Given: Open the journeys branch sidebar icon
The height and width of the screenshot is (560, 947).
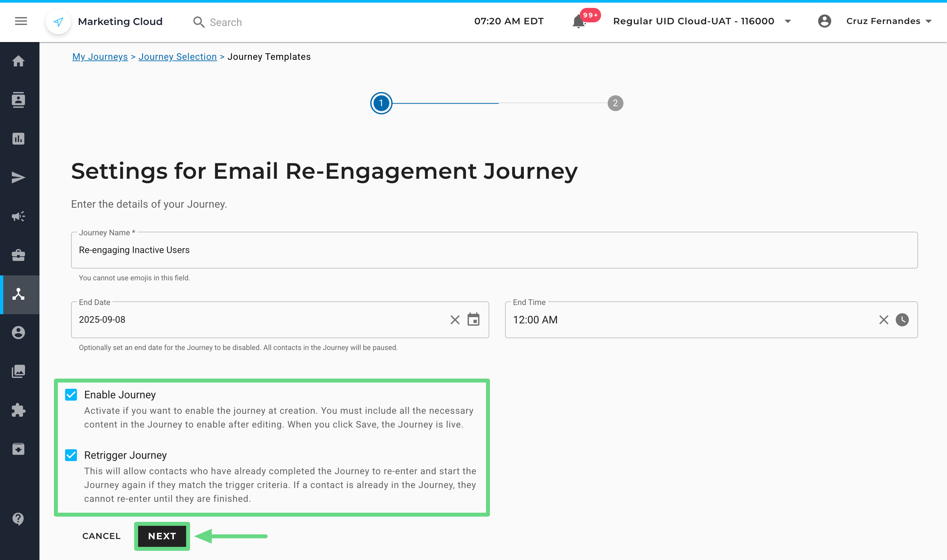Looking at the screenshot, I should (x=18, y=294).
